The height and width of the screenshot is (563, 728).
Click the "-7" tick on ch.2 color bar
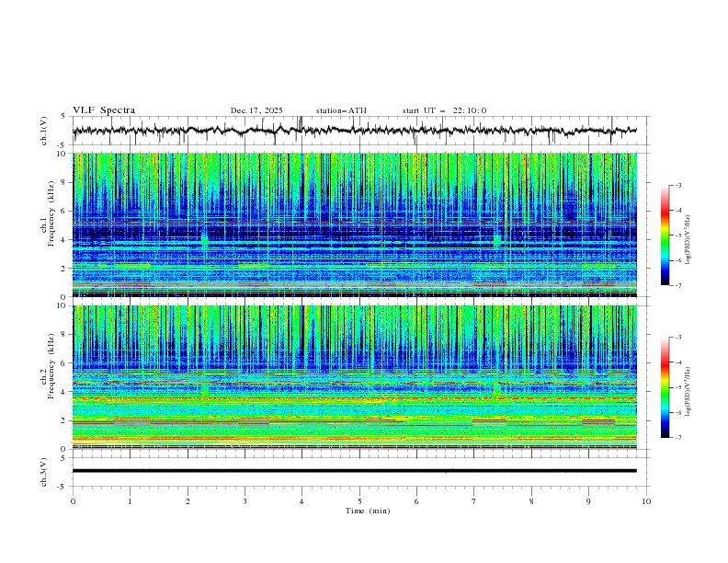677,438
